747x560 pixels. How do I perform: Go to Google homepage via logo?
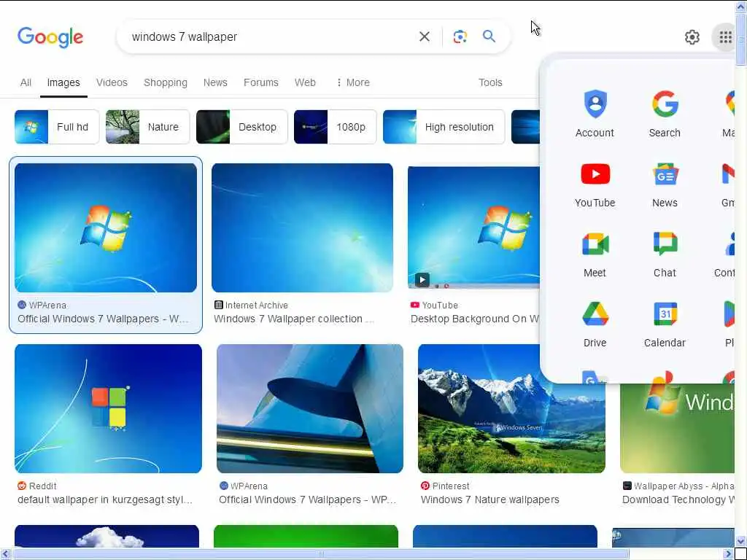coord(50,37)
